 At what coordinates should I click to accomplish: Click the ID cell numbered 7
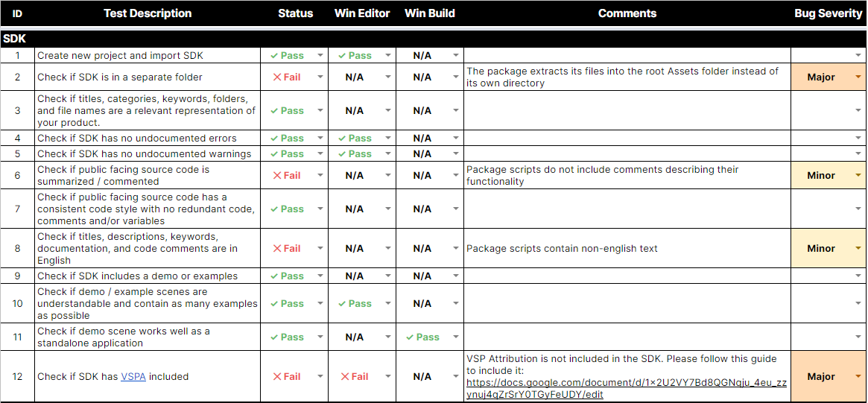[18, 209]
